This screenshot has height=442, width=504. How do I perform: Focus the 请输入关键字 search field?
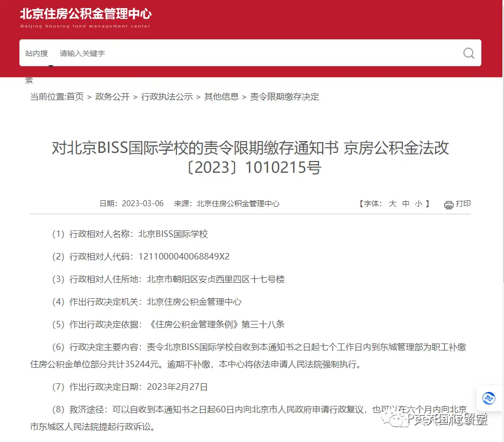click(257, 53)
